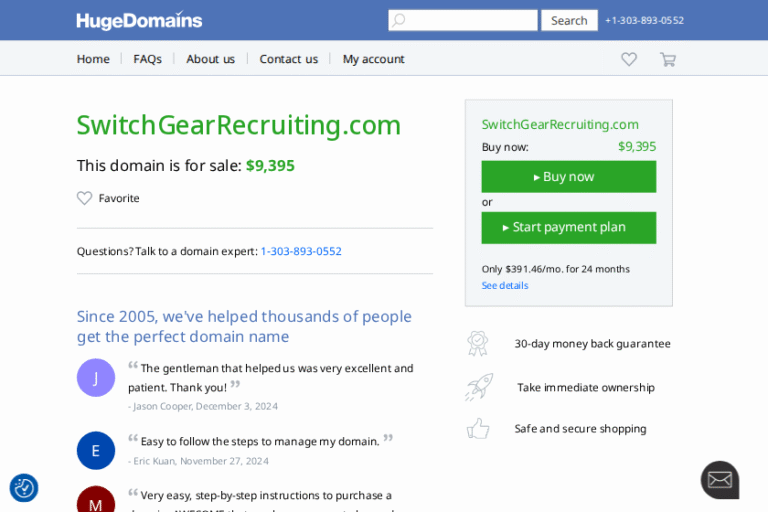Open the wishlist heart icon in navbar
This screenshot has height=512, width=768.
coord(629,59)
